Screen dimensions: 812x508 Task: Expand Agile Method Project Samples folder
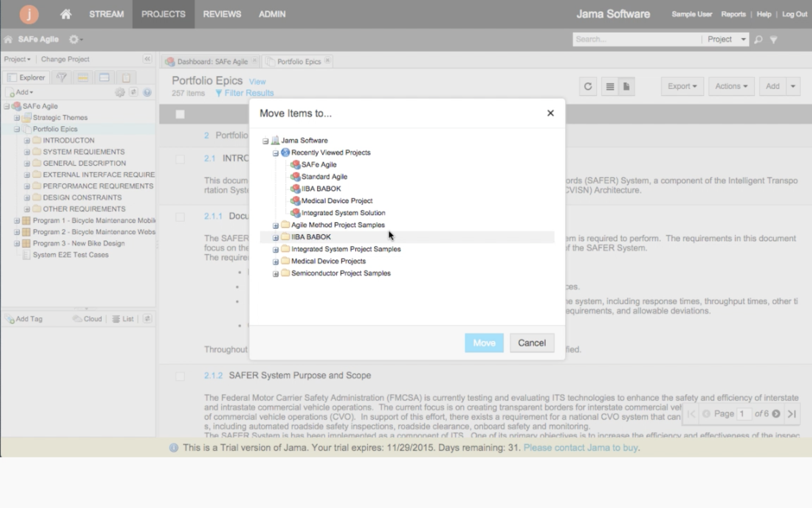click(x=275, y=226)
